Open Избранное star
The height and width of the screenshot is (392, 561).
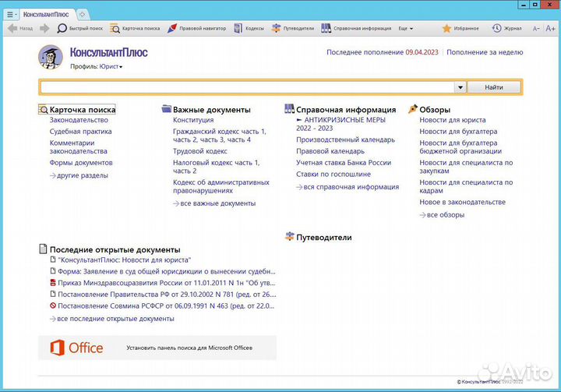coord(460,28)
